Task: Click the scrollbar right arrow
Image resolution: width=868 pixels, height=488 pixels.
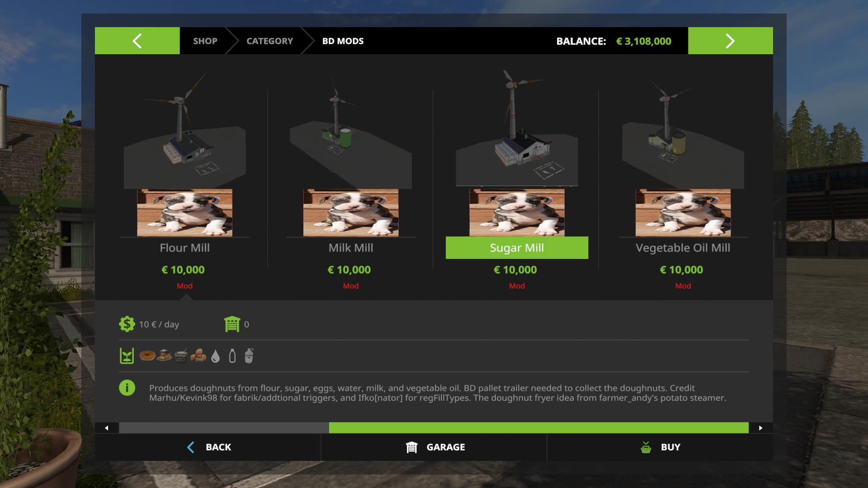Action: [x=761, y=428]
